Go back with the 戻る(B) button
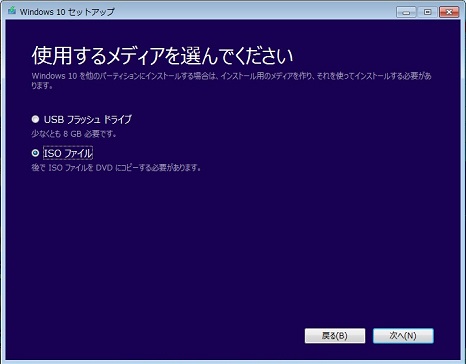The width and height of the screenshot is (466, 364). pos(335,336)
